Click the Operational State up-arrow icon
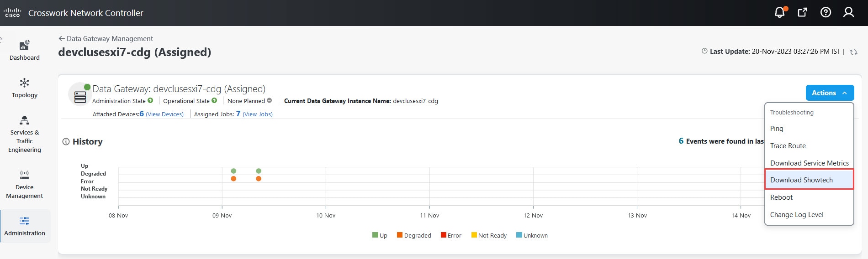868x259 pixels. click(214, 100)
